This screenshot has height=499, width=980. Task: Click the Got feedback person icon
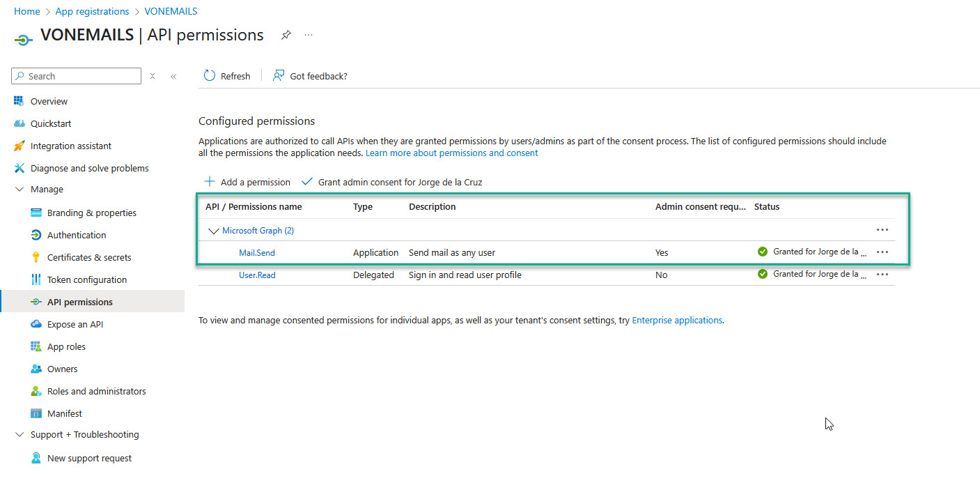pos(279,75)
